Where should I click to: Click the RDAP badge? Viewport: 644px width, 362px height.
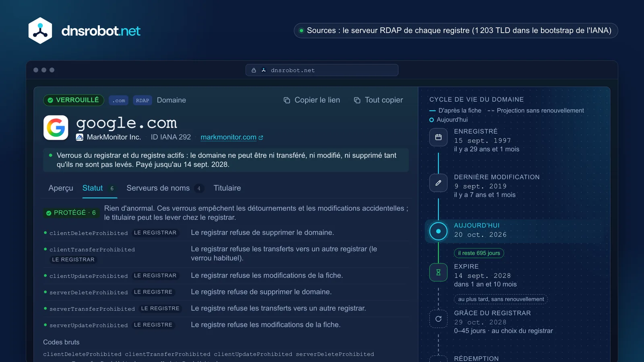(x=142, y=101)
